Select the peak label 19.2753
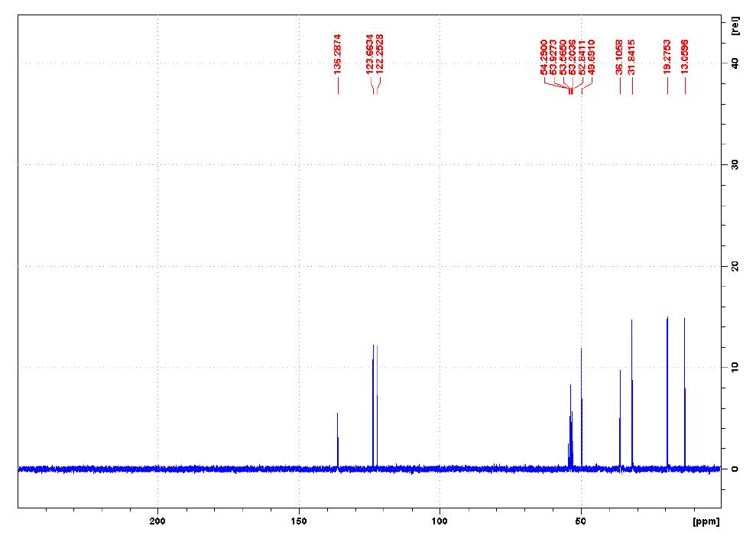Screen dimensions: 756x539 [667, 57]
